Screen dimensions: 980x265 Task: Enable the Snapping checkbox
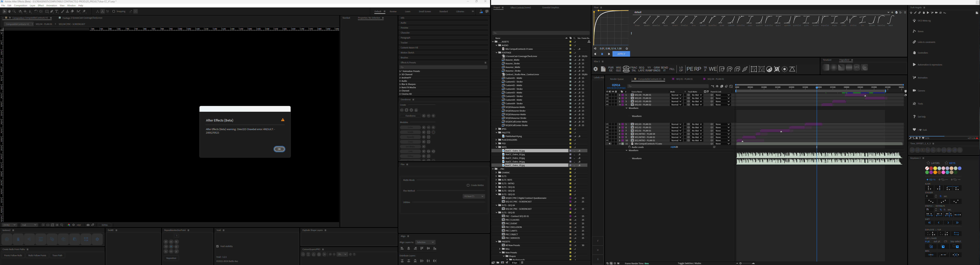114,11
